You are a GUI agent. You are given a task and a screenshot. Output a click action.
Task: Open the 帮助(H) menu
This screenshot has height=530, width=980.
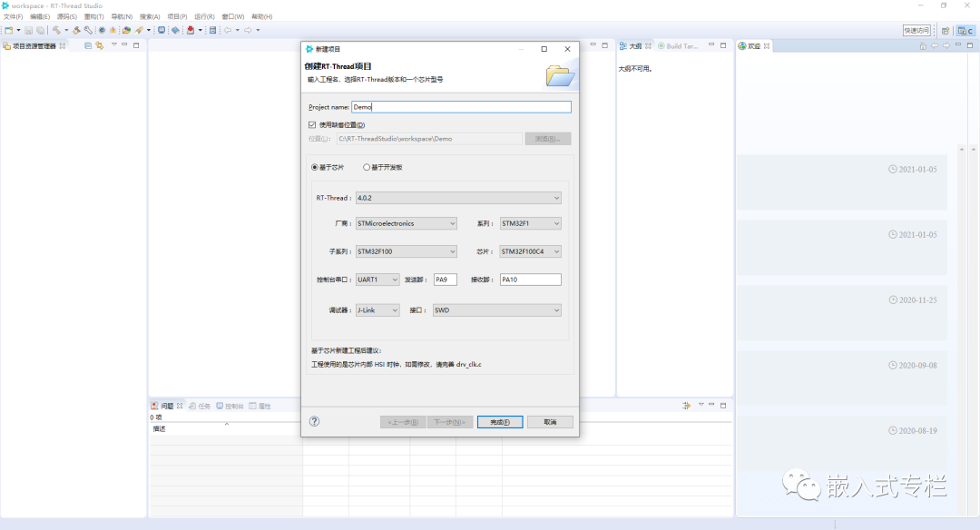262,17
